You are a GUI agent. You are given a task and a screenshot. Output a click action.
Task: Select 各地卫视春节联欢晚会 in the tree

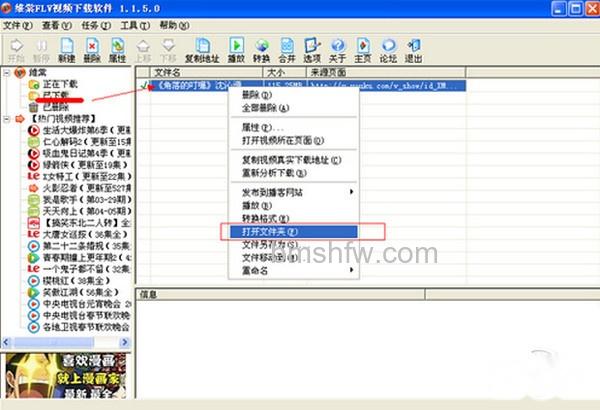[x=80, y=327]
